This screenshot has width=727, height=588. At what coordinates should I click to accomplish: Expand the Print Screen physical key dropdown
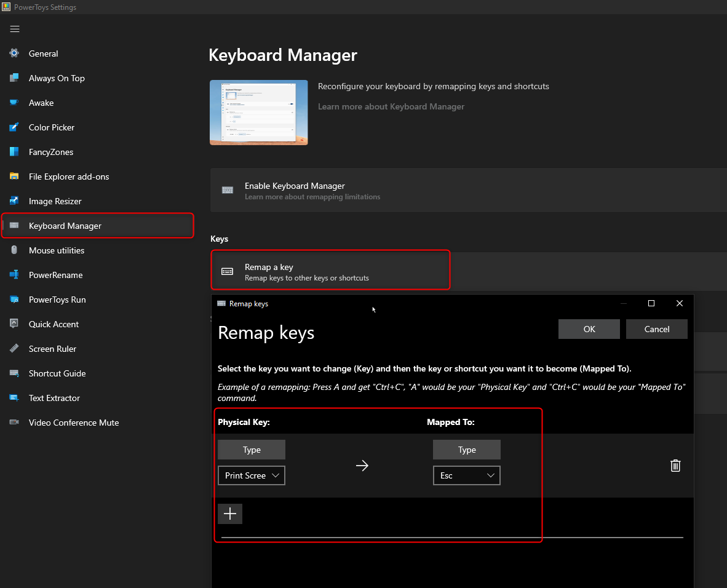251,475
